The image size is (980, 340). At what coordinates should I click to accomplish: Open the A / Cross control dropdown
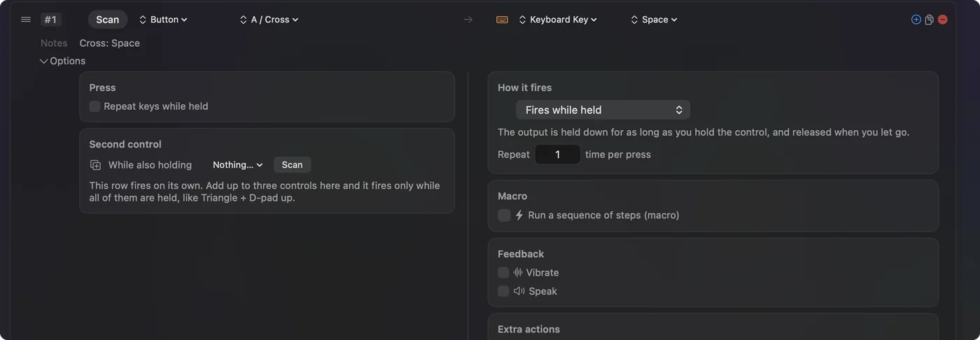tap(269, 20)
